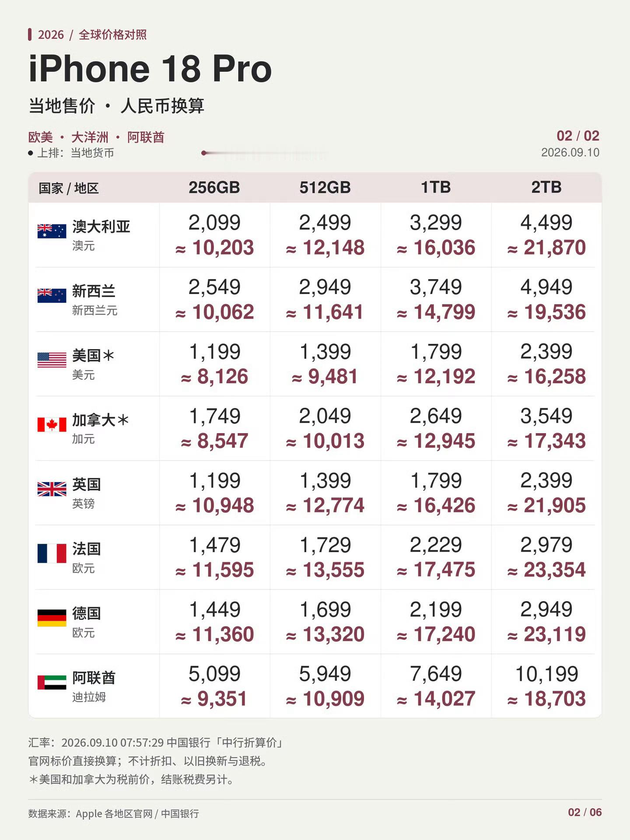Click the 美国 256GB price 1,199
The height and width of the screenshot is (840, 630).
pyautogui.click(x=215, y=352)
